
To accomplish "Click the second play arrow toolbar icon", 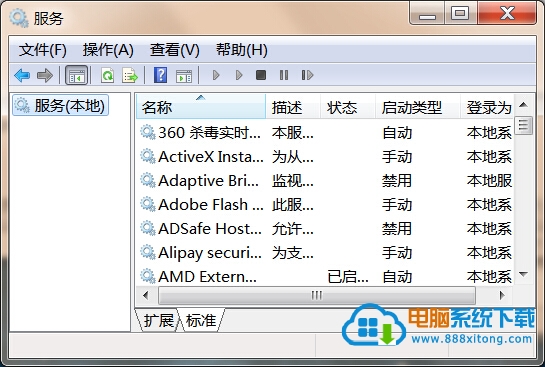I will pyautogui.click(x=239, y=75).
